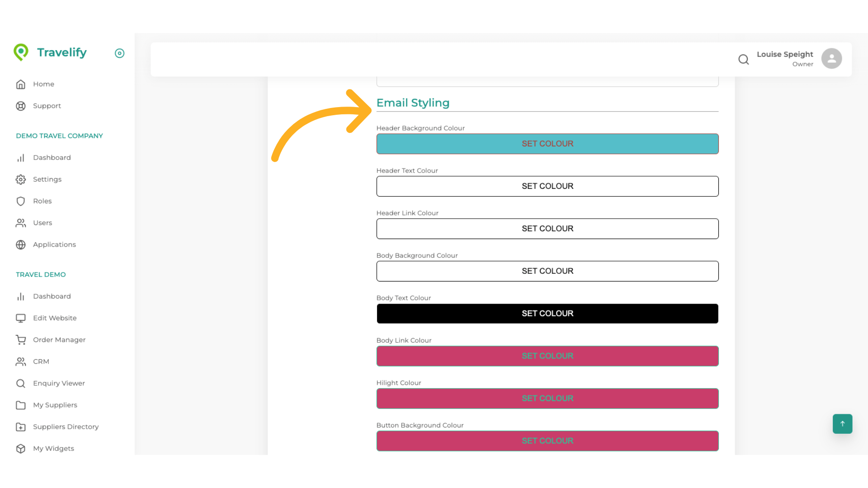Set the black Body Text Colour
The image size is (868, 488).
coord(547,314)
